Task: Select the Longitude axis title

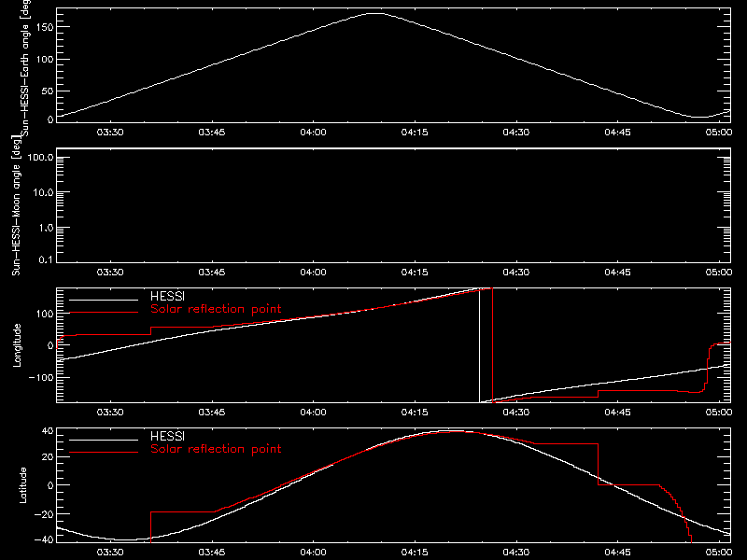Action: pos(17,345)
